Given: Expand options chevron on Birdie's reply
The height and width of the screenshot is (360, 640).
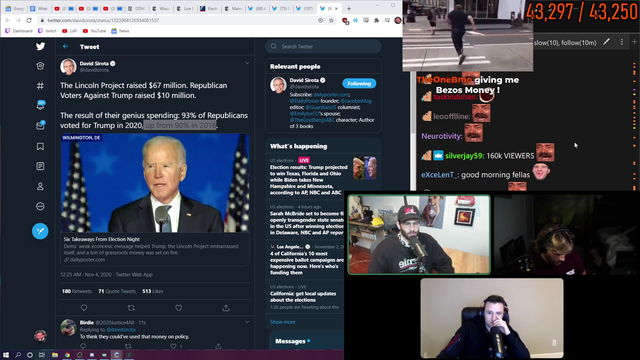Looking at the screenshot, I should (x=247, y=322).
